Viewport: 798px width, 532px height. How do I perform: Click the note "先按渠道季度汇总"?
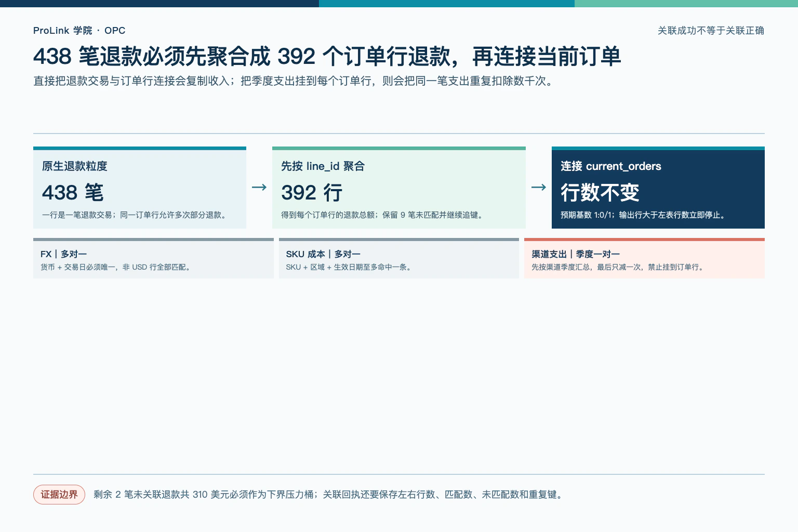point(619,267)
